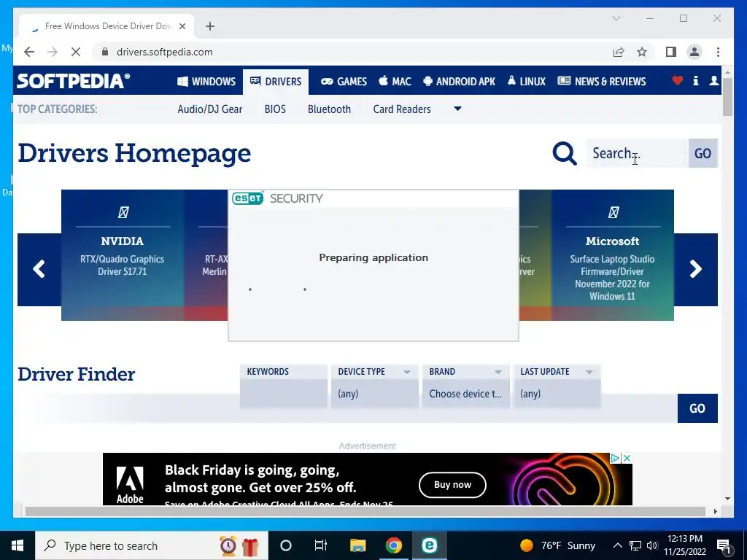The height and width of the screenshot is (560, 747).
Task: Open network settings tray icon
Action: [x=635, y=545]
